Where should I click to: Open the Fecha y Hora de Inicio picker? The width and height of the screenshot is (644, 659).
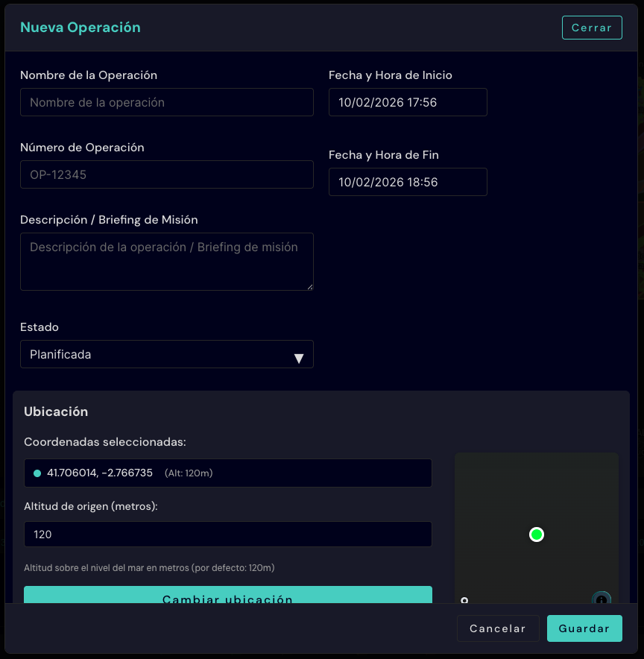click(x=408, y=102)
